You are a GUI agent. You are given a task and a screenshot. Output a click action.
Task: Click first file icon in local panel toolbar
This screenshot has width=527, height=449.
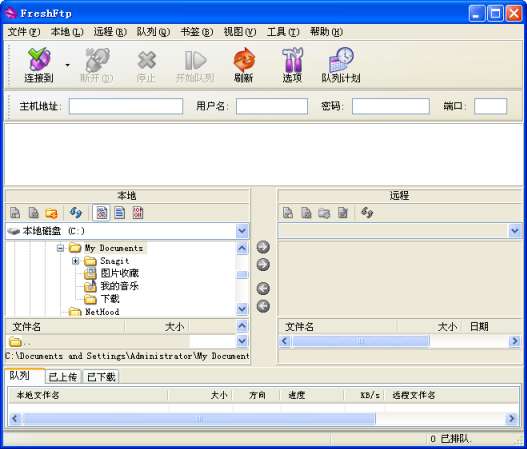click(15, 213)
